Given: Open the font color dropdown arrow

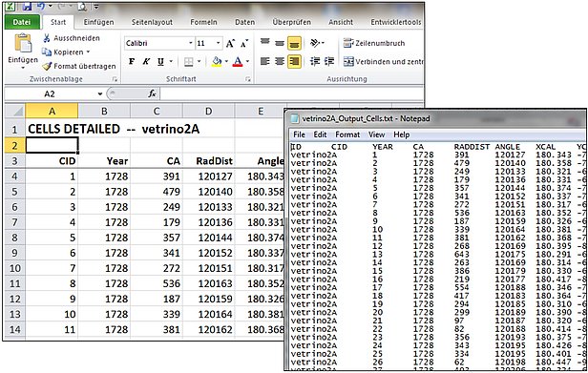Looking at the screenshot, I should tap(248, 61).
